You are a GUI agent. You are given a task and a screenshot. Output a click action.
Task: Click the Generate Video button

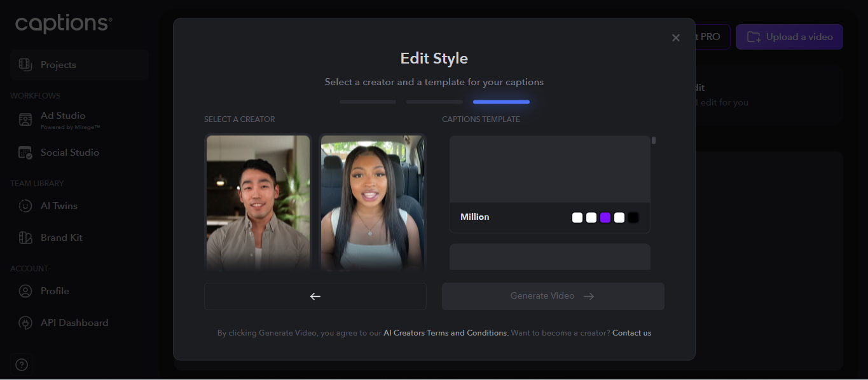(x=553, y=295)
